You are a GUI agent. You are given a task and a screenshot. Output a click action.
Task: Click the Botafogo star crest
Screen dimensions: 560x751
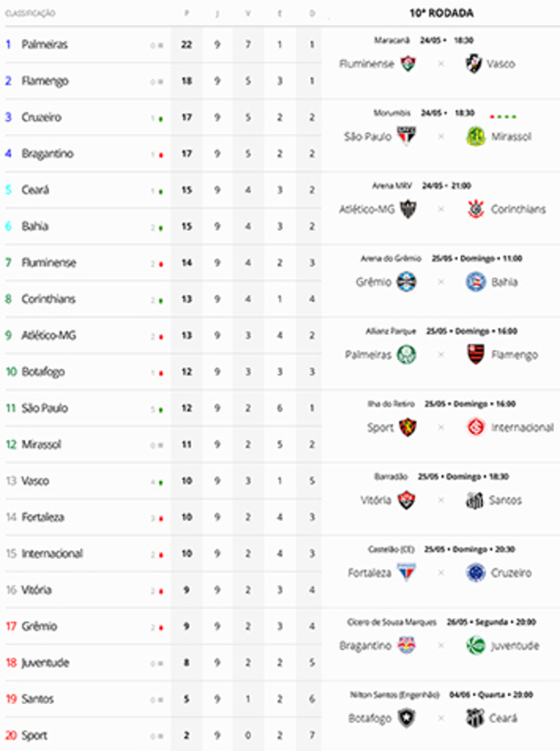click(x=407, y=719)
